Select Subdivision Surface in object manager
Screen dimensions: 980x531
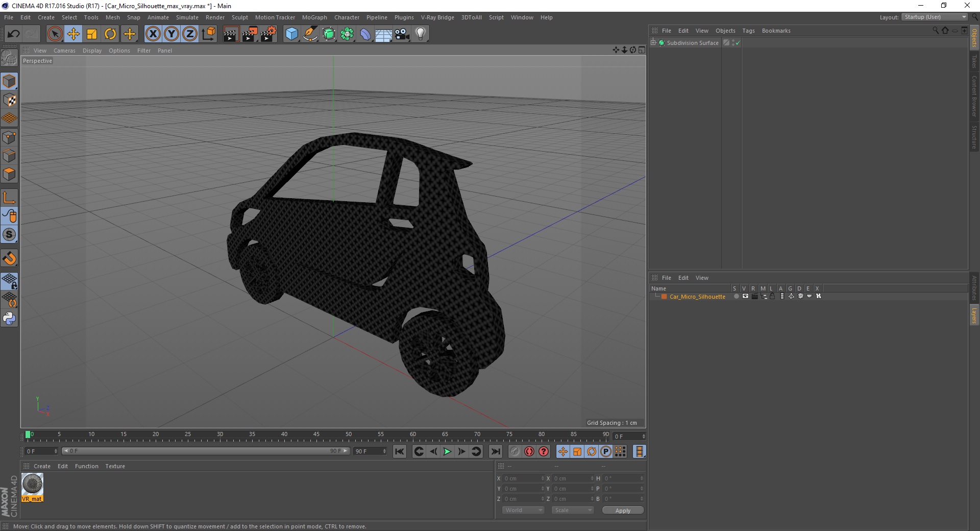[x=692, y=43]
